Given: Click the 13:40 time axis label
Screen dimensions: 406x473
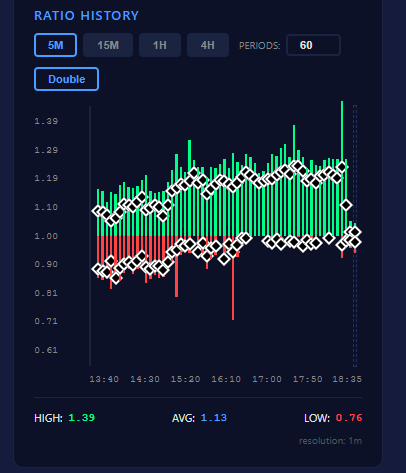Looking at the screenshot, I should coord(104,379).
